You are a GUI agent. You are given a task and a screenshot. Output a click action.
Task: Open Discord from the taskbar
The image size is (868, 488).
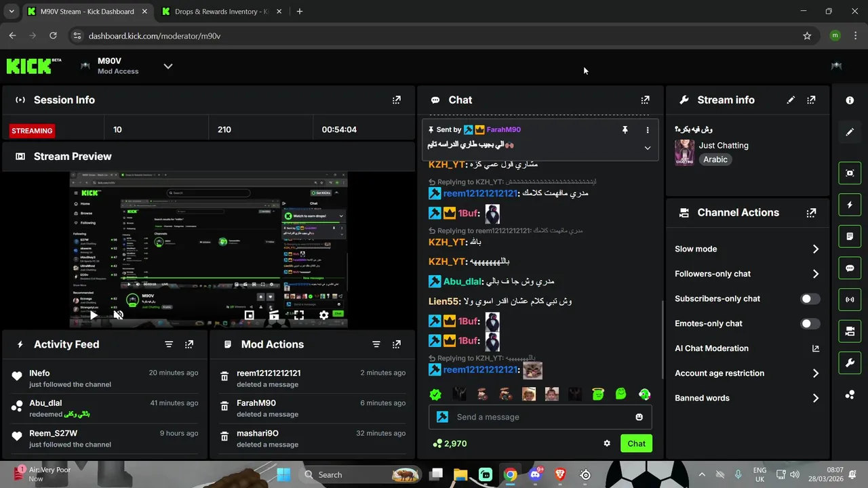(535, 474)
